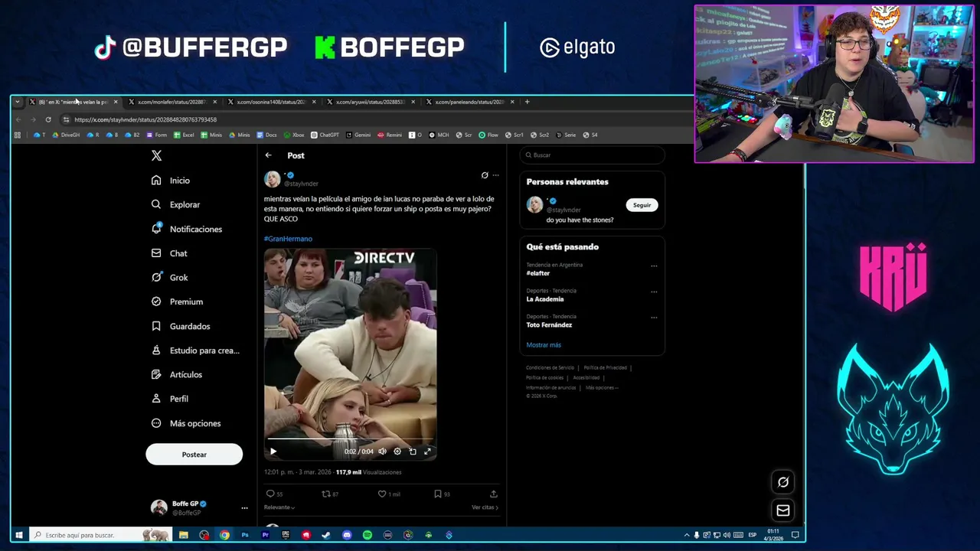Open the #GranHermano hashtag link

[288, 239]
